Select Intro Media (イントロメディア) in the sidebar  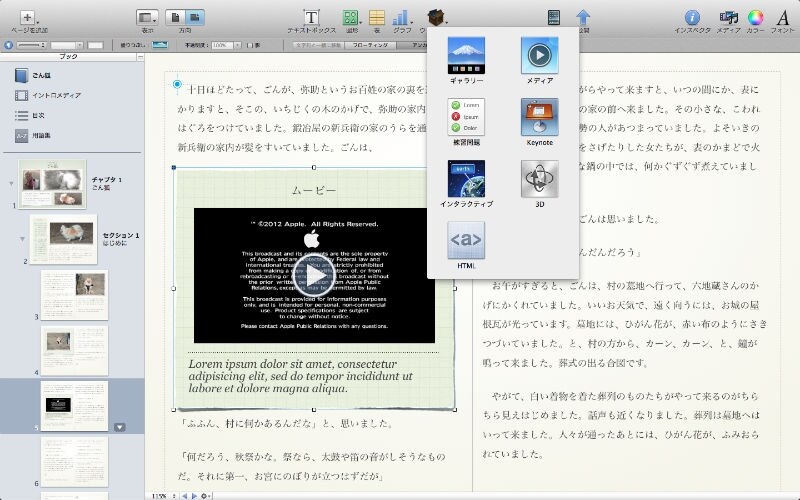click(48, 95)
